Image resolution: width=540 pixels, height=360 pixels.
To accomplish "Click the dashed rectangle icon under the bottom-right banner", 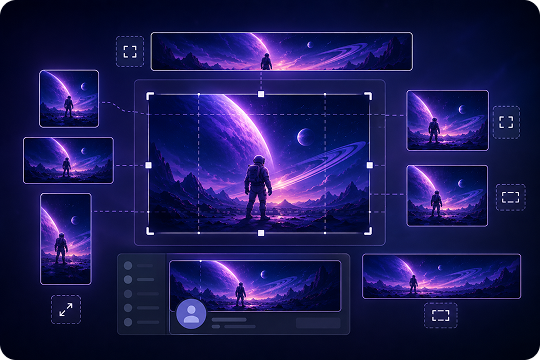I will (x=440, y=315).
